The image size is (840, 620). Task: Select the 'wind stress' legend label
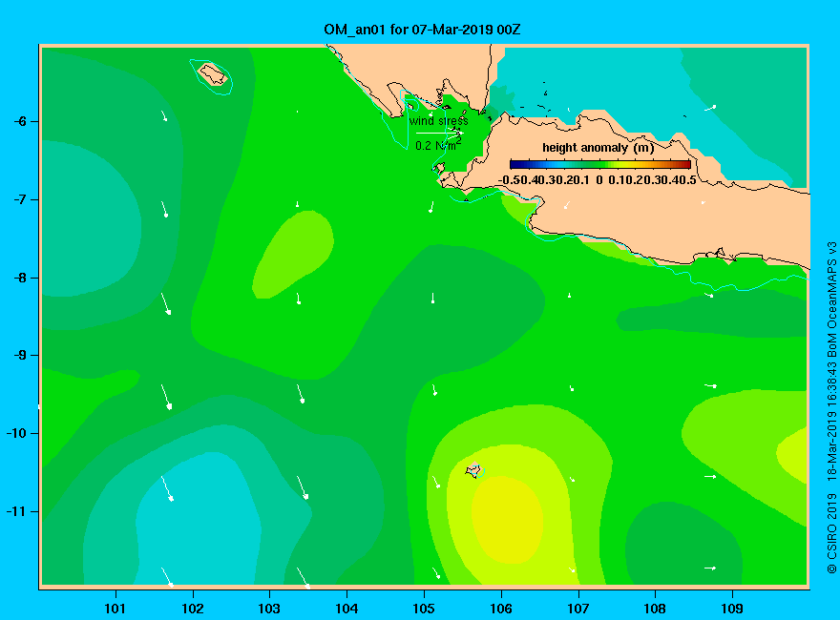(438, 121)
